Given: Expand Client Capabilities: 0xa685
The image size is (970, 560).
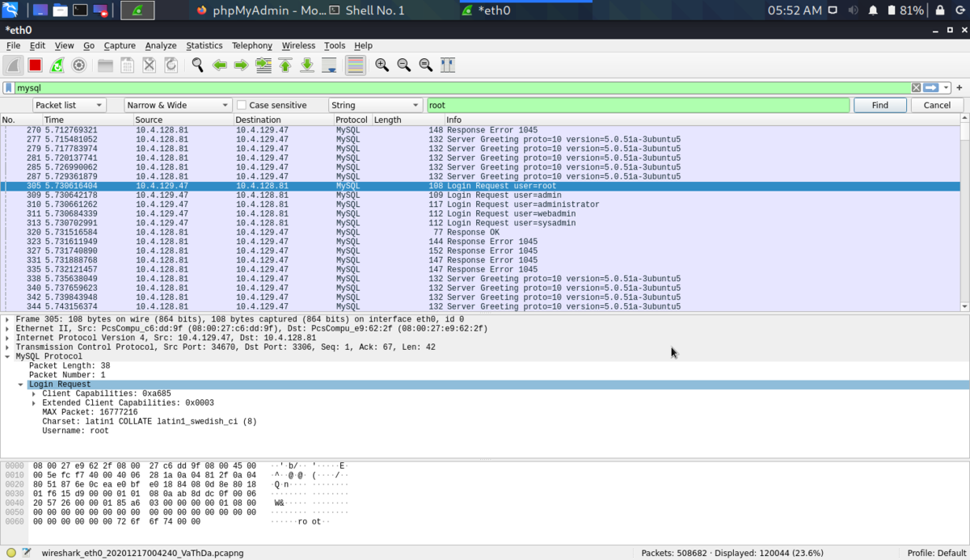Looking at the screenshot, I should 34,394.
